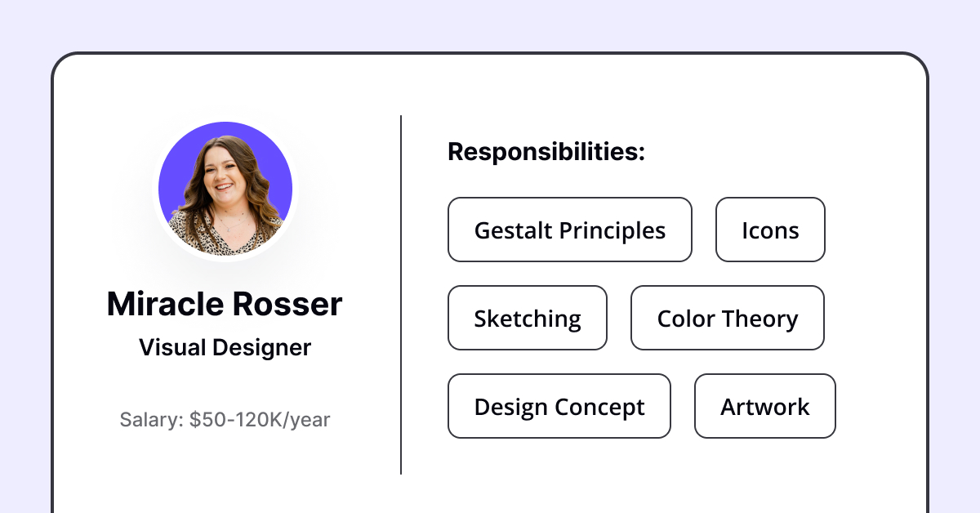Click the $50-120K/year salary amount
Viewport: 980px width, 513px height.
pos(260,420)
